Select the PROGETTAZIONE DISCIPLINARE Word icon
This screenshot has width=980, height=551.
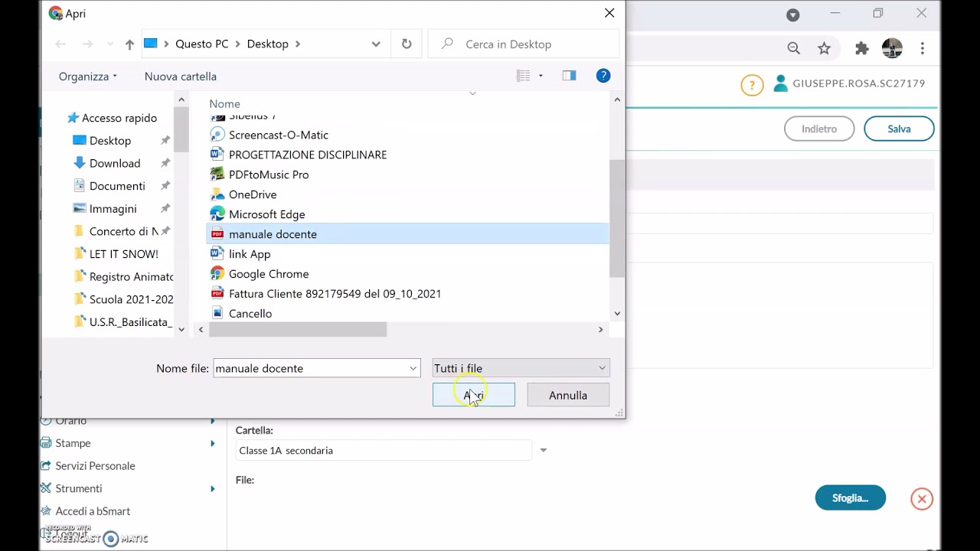pos(217,155)
